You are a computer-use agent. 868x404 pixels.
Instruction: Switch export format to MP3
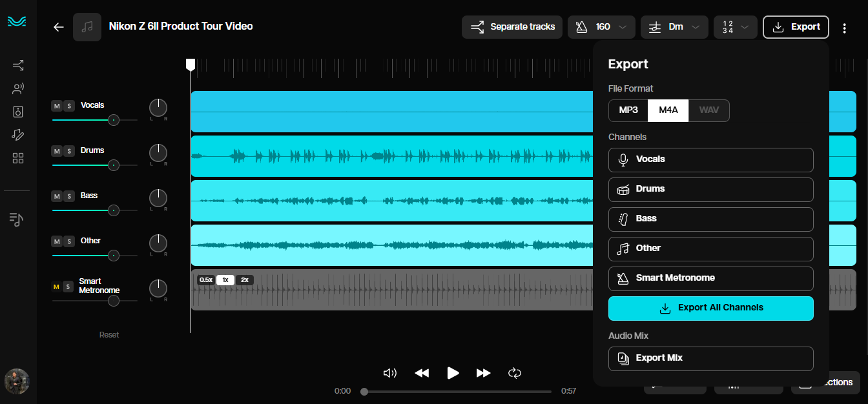pyautogui.click(x=627, y=110)
